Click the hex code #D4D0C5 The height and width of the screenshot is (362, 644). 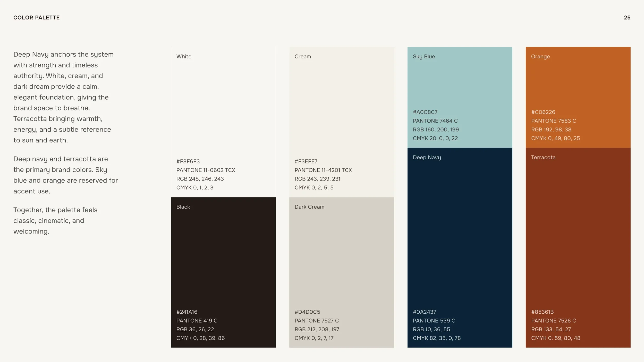click(307, 312)
